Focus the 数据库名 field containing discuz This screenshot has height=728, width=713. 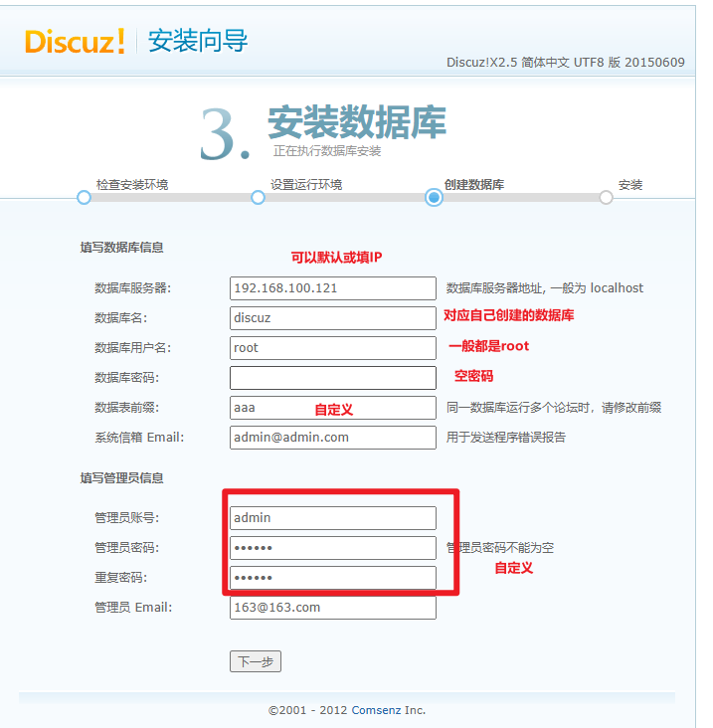333,318
